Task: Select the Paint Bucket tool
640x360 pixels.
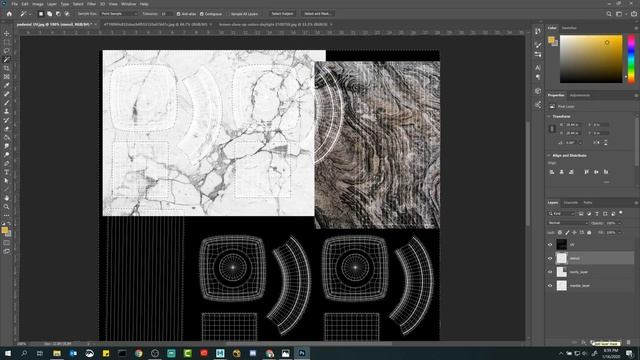Action: 6,137
